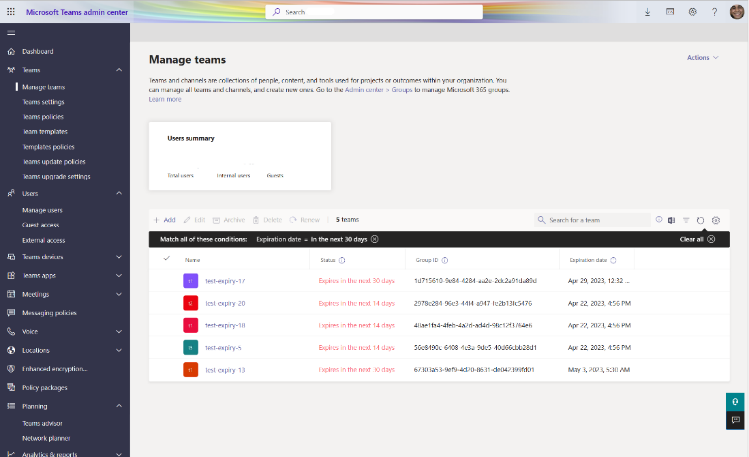749x457 pixels.
Task: Open the table column settings gear
Action: [716, 220]
